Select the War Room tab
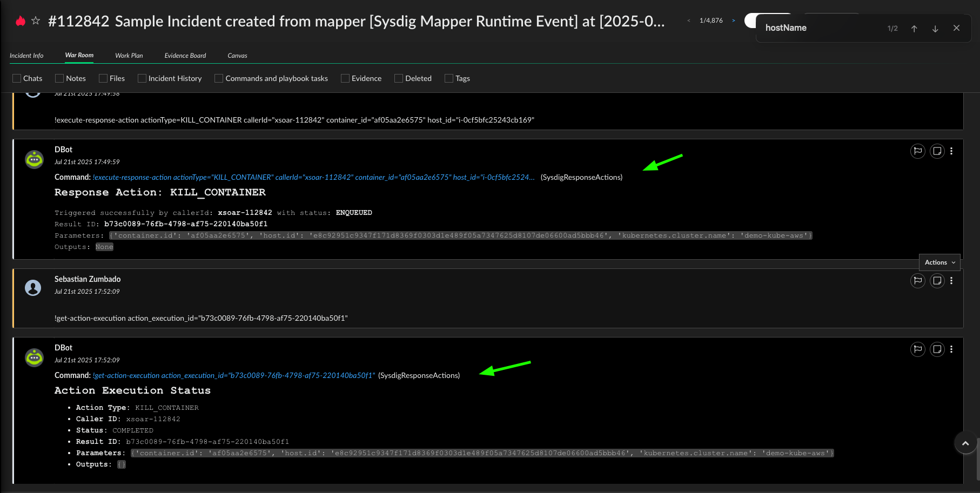Screen dimensions: 980x493 tap(79, 55)
